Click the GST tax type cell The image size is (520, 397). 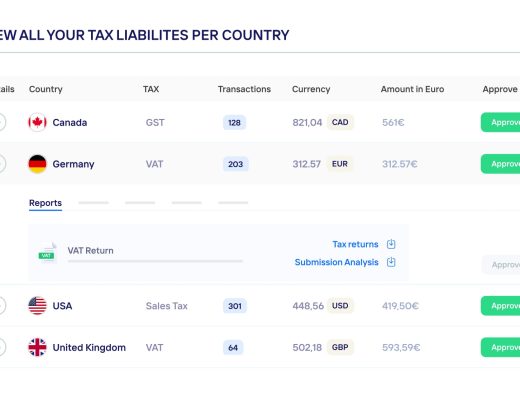coord(155,123)
